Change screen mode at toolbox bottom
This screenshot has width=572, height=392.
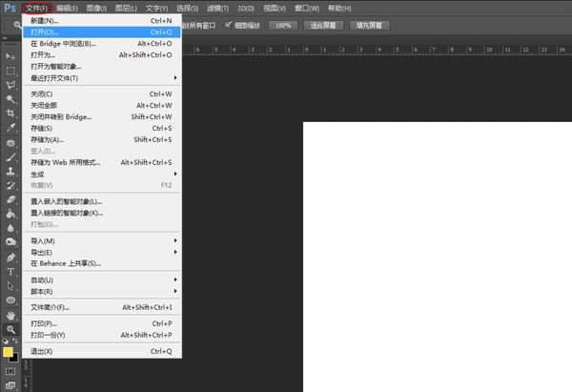point(10,385)
